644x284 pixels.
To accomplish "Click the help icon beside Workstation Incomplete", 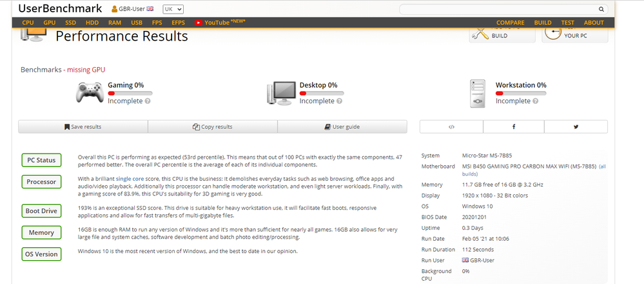I will point(536,101).
